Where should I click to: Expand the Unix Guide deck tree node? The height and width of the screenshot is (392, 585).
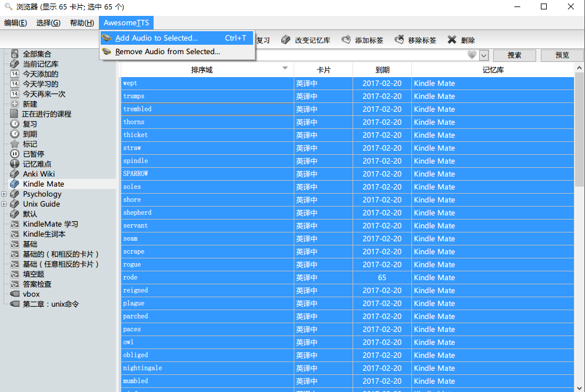point(4,204)
